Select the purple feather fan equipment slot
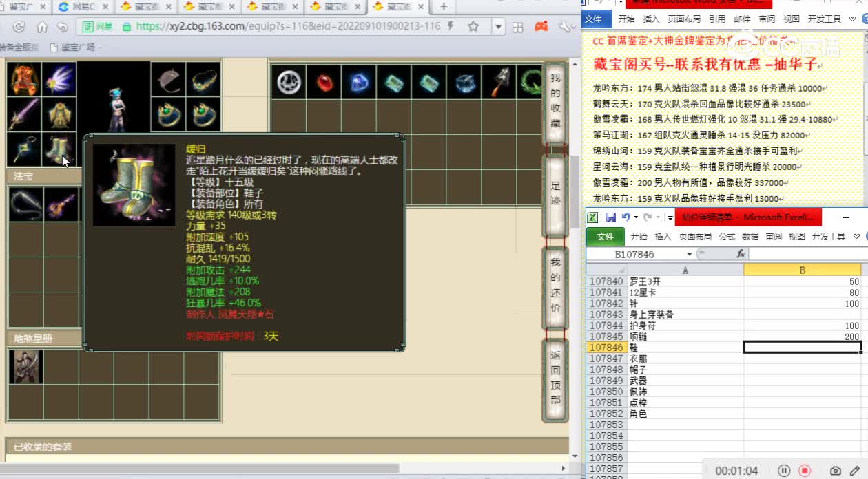Screen dimensions: 868x479 tap(59, 79)
